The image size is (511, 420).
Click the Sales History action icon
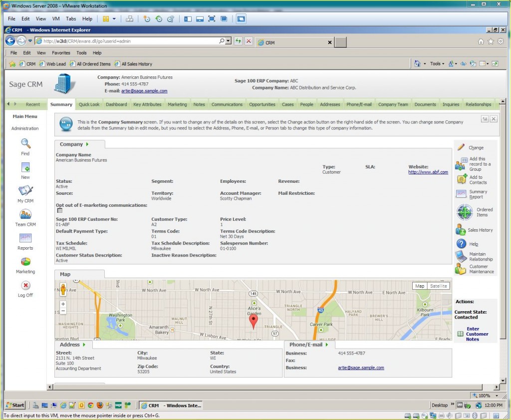tap(461, 230)
